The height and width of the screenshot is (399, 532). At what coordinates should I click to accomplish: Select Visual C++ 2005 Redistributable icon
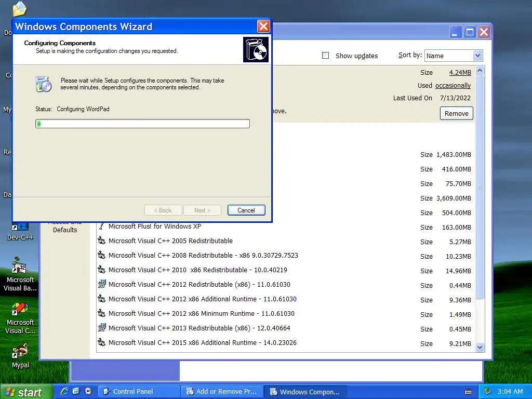tap(101, 241)
